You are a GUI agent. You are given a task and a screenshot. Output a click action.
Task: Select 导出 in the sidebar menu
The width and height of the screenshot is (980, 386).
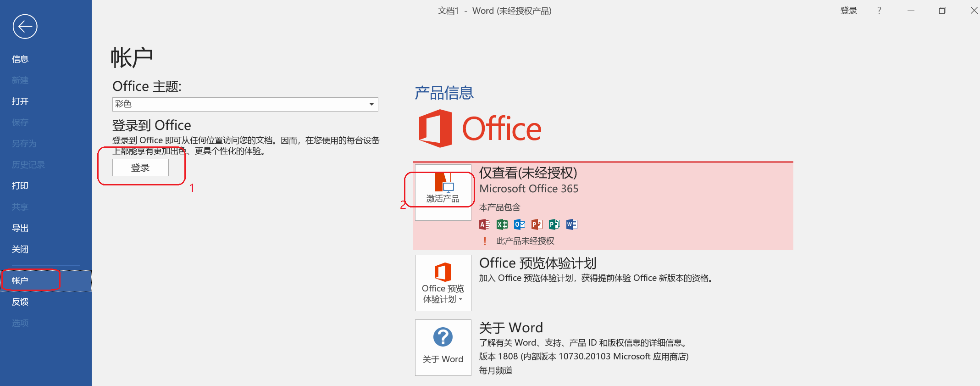20,228
